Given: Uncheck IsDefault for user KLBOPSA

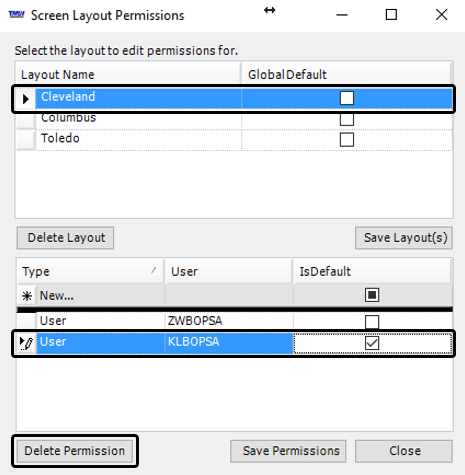Looking at the screenshot, I should [372, 343].
